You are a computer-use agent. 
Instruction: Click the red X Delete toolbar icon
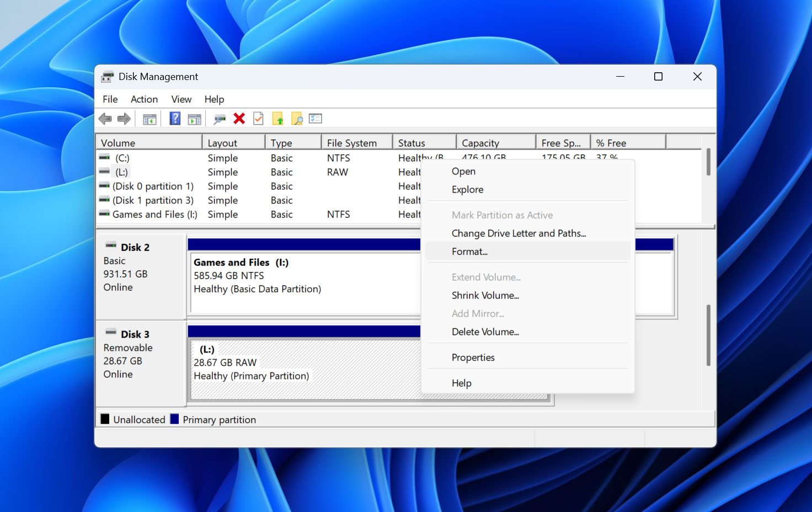(x=239, y=118)
